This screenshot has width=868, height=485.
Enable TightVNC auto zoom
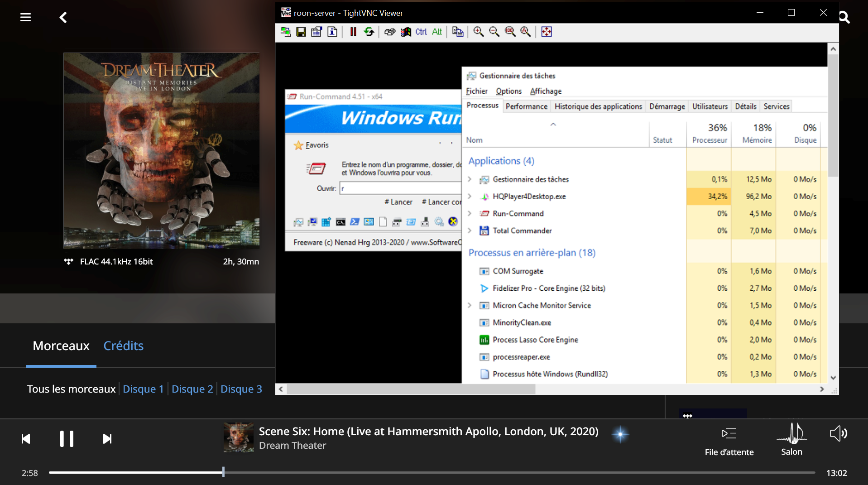pyautogui.click(x=525, y=32)
